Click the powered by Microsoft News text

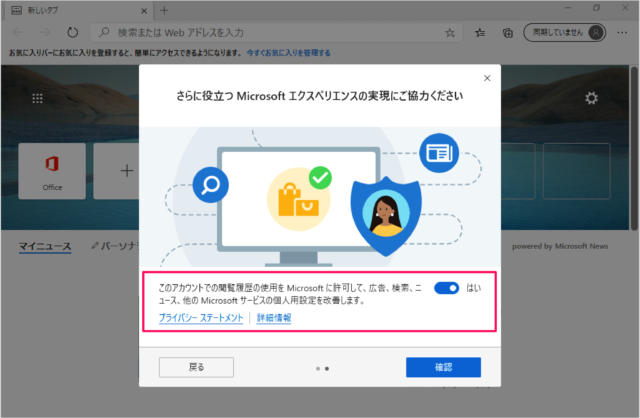point(560,246)
